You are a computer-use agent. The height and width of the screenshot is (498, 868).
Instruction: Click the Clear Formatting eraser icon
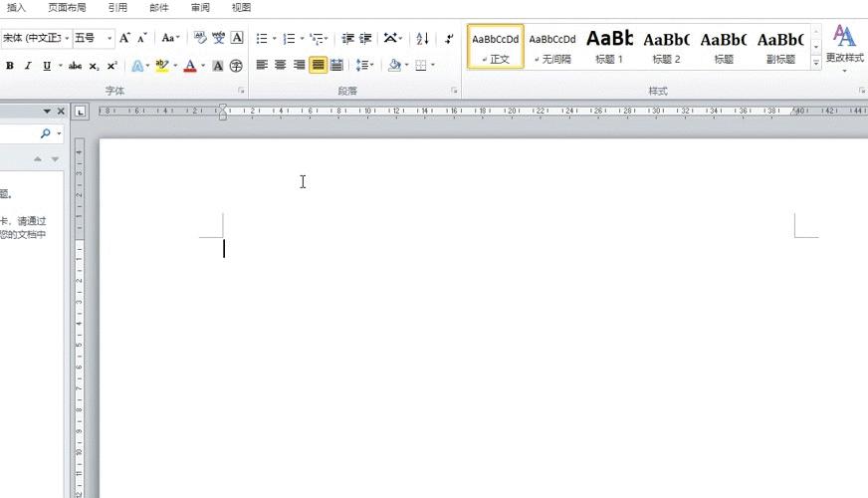click(200, 38)
